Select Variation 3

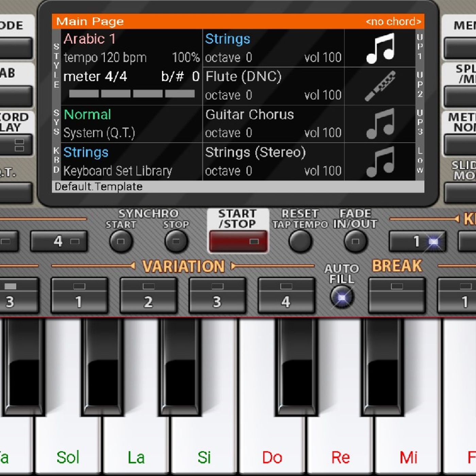[217, 295]
